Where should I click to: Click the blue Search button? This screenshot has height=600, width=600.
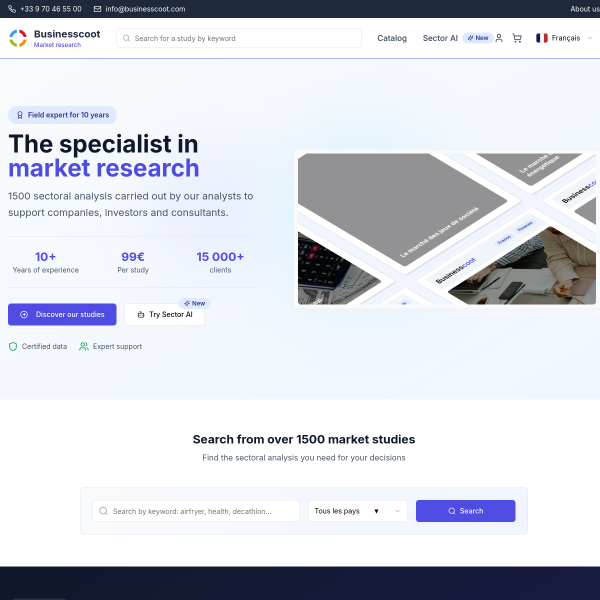point(465,511)
